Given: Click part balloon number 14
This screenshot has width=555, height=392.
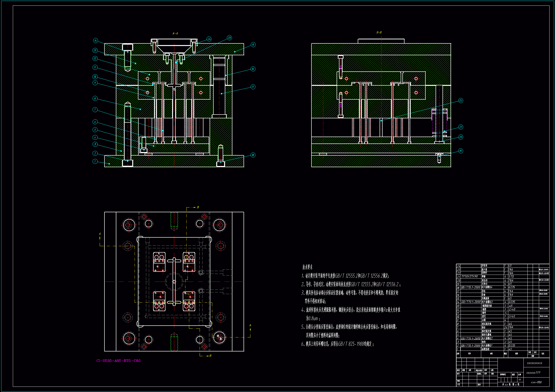Looking at the screenshot, I should [x=96, y=41].
